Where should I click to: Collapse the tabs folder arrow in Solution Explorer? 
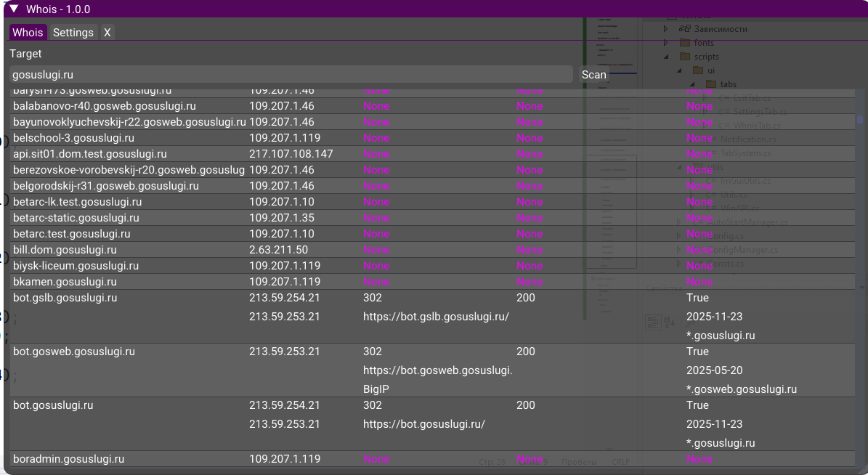coord(692,84)
